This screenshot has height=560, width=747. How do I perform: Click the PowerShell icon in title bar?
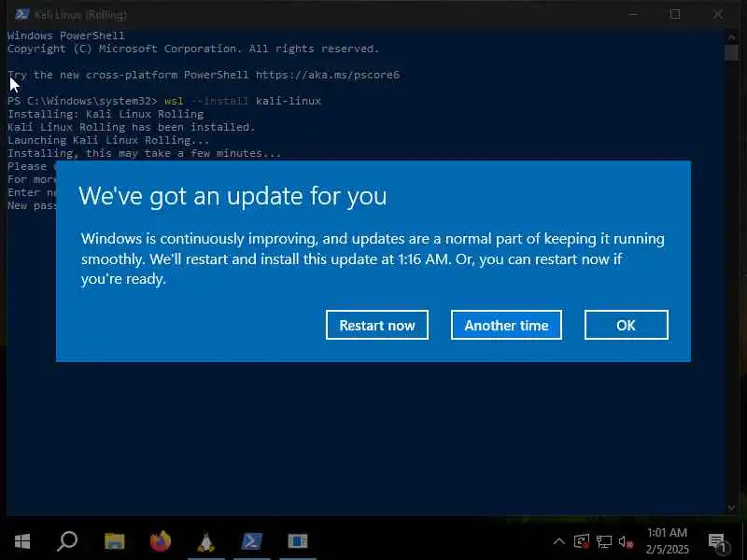point(21,14)
